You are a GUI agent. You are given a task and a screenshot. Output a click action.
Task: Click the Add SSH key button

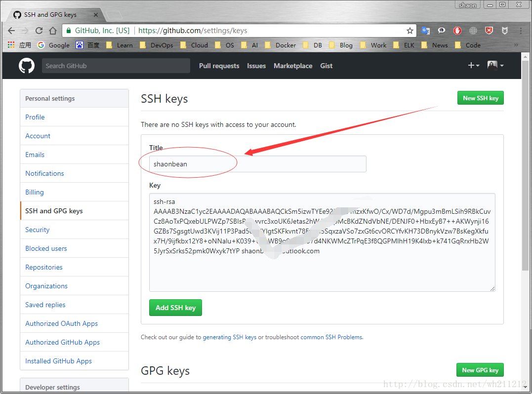[175, 307]
